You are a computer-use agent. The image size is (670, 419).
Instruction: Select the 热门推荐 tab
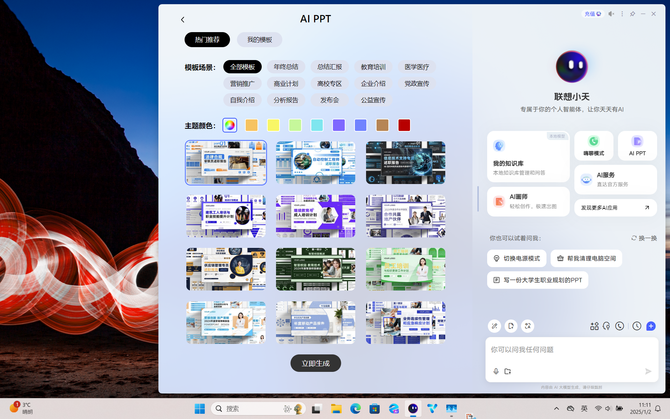207,40
